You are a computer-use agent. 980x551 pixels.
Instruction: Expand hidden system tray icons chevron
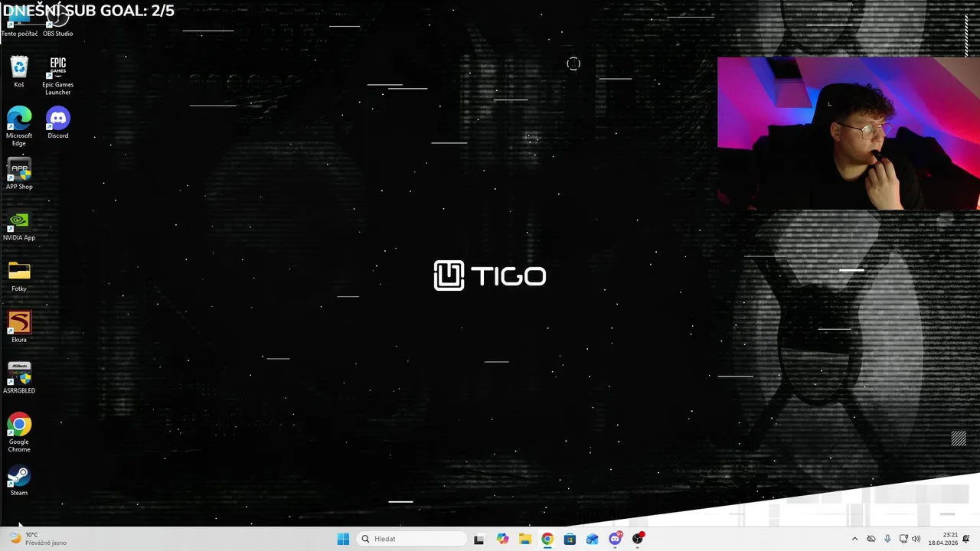pyautogui.click(x=854, y=539)
